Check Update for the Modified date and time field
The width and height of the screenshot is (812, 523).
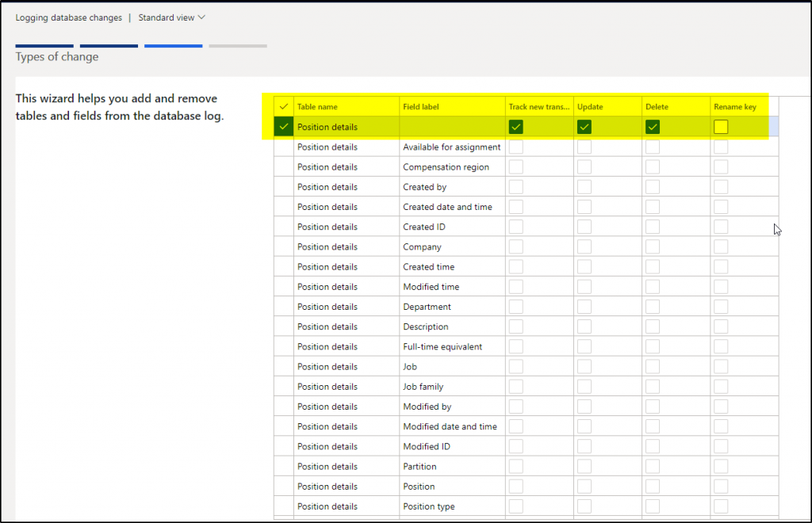584,426
